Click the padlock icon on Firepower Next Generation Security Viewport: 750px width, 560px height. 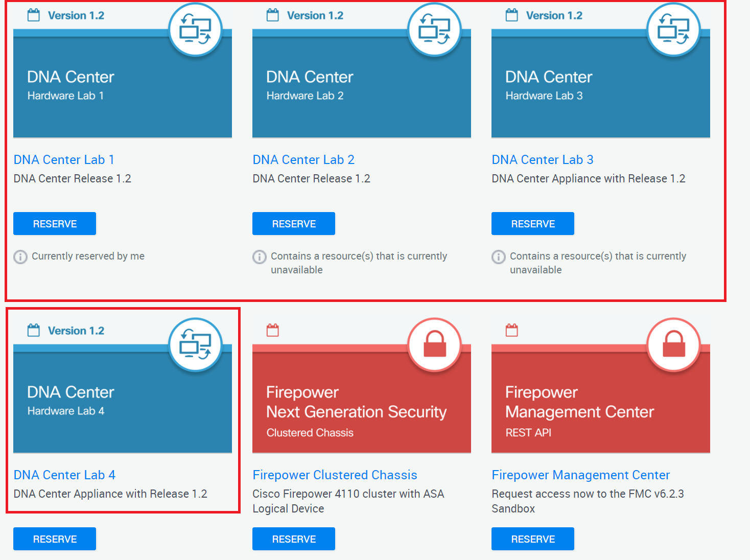(x=434, y=345)
